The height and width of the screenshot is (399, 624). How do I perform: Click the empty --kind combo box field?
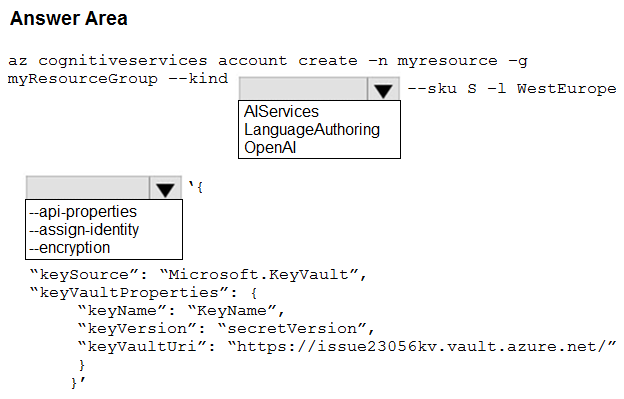coord(303,89)
